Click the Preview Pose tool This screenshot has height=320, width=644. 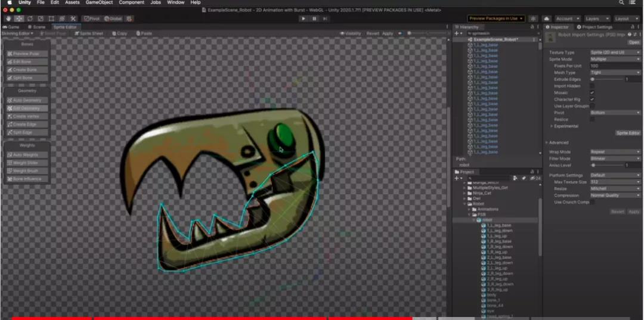coord(27,54)
